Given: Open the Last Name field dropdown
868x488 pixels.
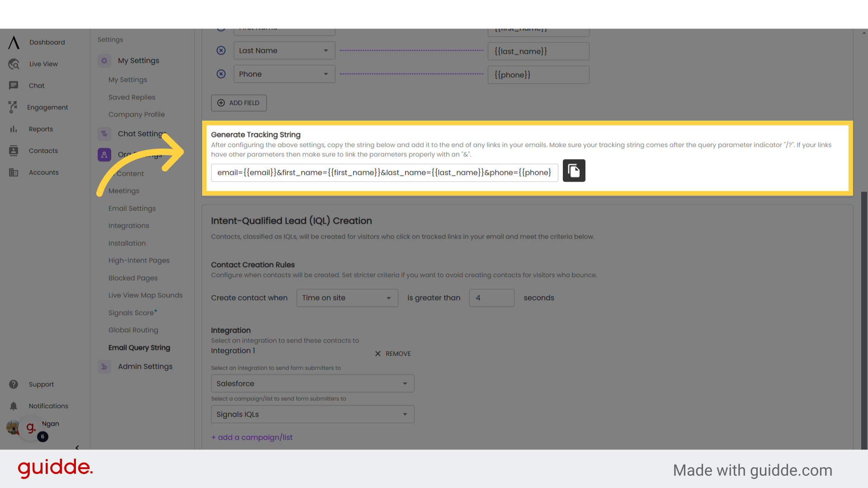Looking at the screenshot, I should point(284,51).
